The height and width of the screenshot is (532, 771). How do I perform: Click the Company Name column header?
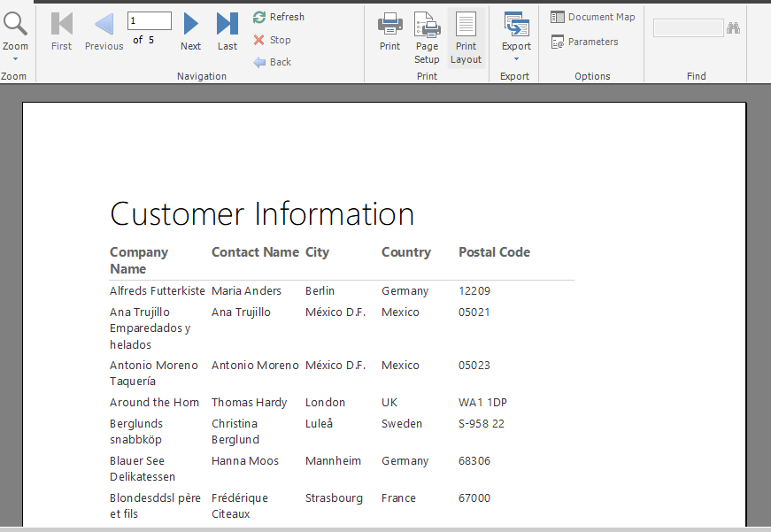(139, 260)
